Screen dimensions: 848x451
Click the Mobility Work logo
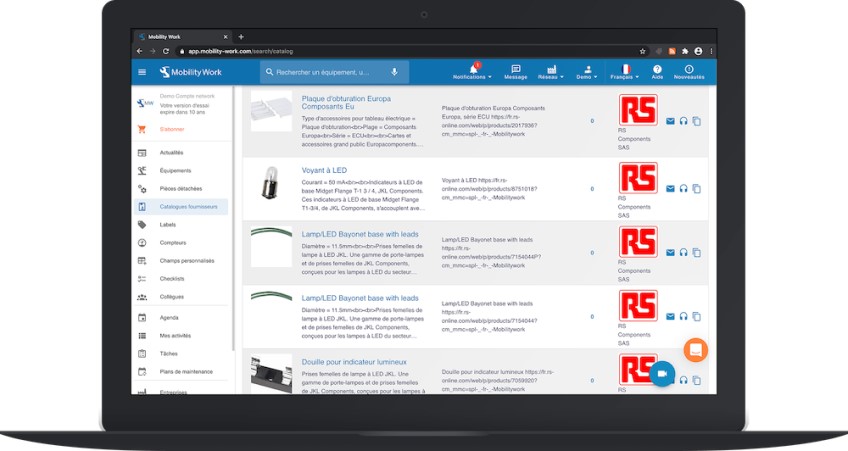(190, 72)
